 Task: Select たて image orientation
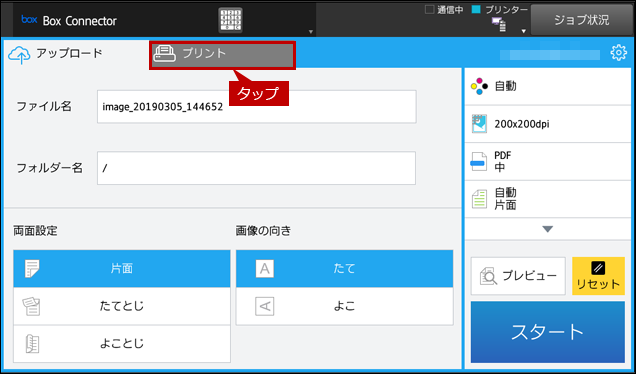[344, 269]
